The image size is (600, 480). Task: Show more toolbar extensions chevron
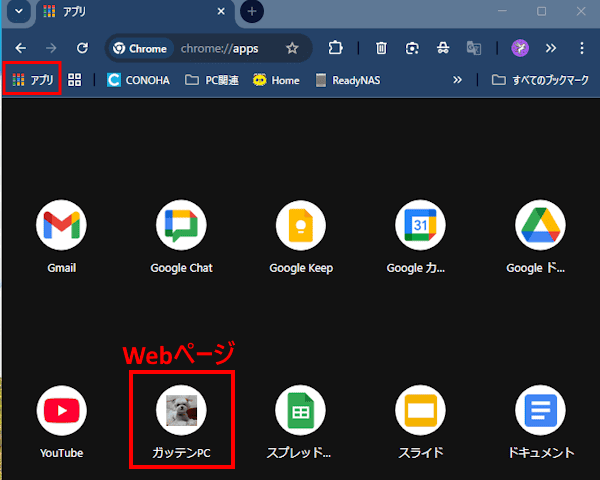(551, 48)
